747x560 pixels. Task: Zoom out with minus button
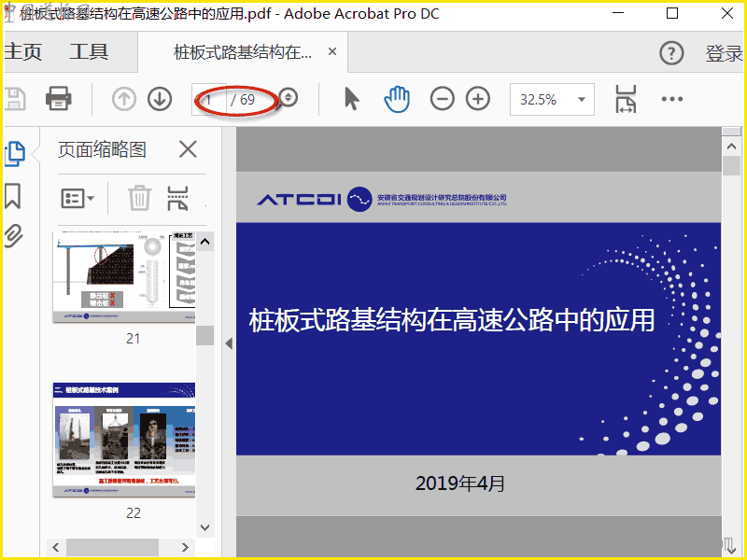(442, 99)
